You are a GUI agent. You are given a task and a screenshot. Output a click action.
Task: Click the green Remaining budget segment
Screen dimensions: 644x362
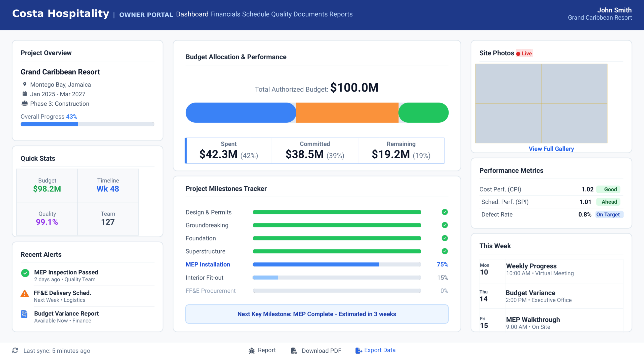coord(423,113)
